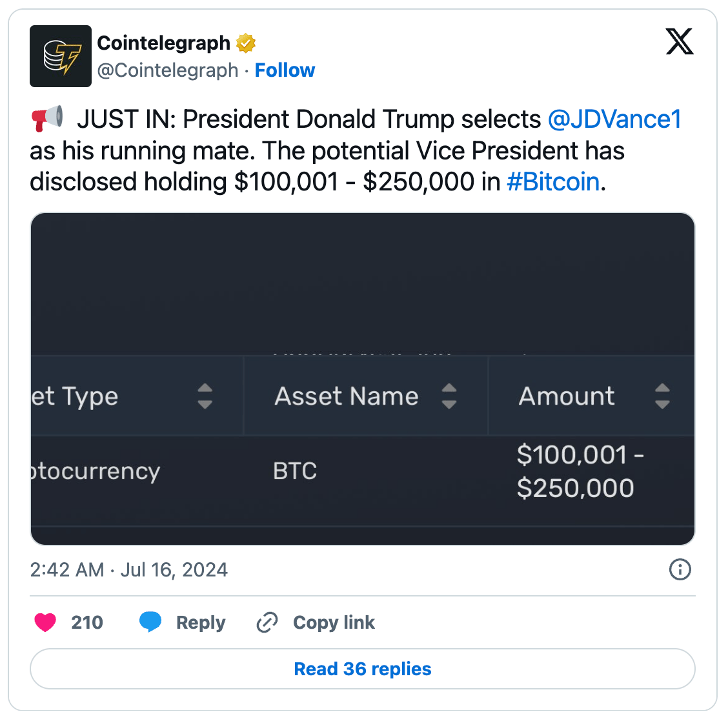This screenshot has height=723, width=728.
Task: Open the X logo link
Action: (x=680, y=42)
